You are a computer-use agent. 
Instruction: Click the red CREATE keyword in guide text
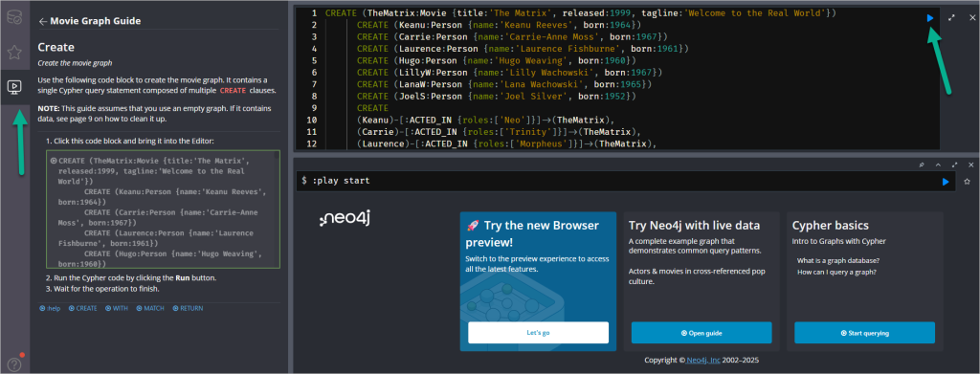point(233,90)
